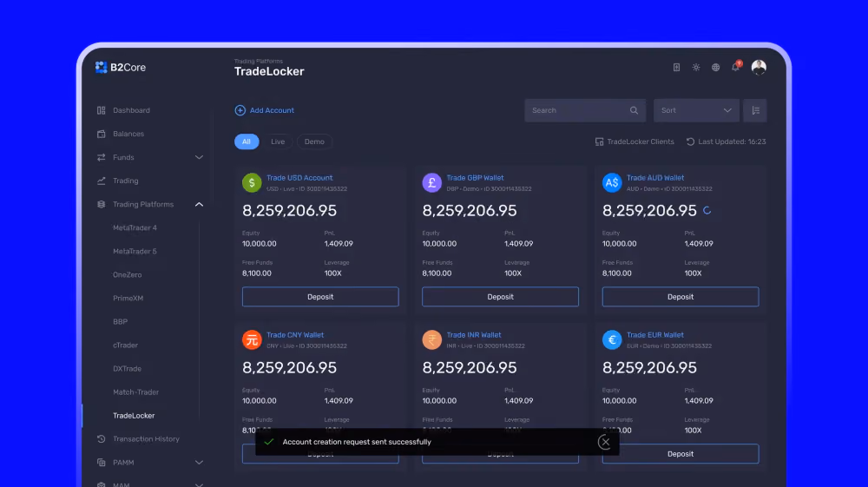Screen dimensions: 868x487
Task: Expand the Funds menu chevron
Action: [x=199, y=157]
